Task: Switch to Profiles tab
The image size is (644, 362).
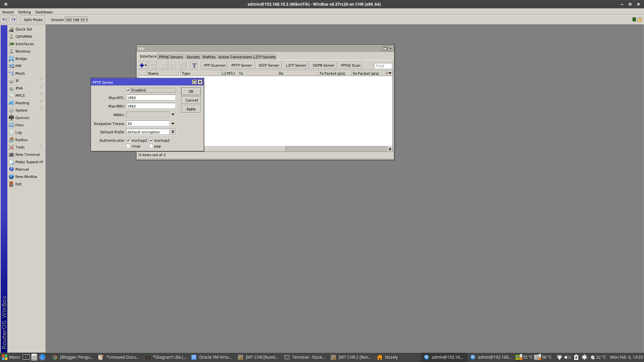Action: tap(208, 57)
